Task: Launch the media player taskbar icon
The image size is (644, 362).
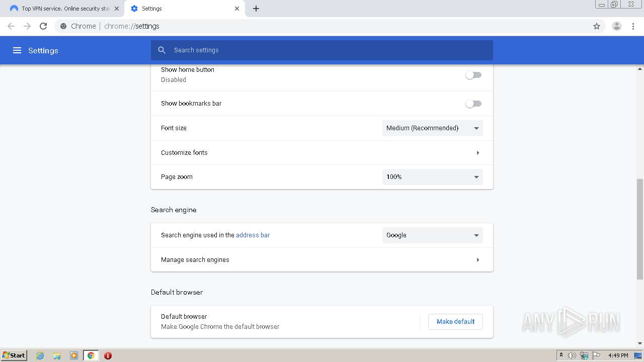Action: point(74,355)
